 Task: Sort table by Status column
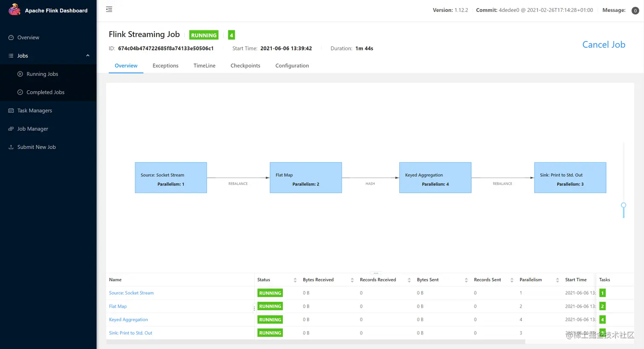[x=295, y=280]
